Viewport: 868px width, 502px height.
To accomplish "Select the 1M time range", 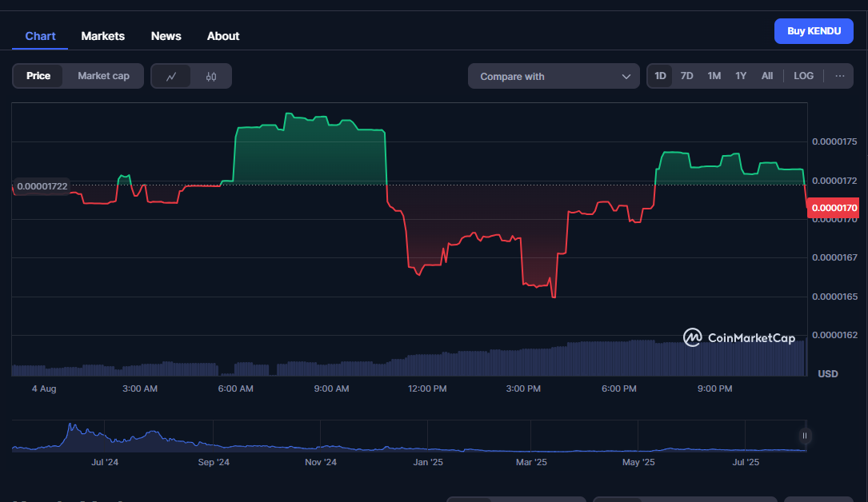I will coord(714,76).
